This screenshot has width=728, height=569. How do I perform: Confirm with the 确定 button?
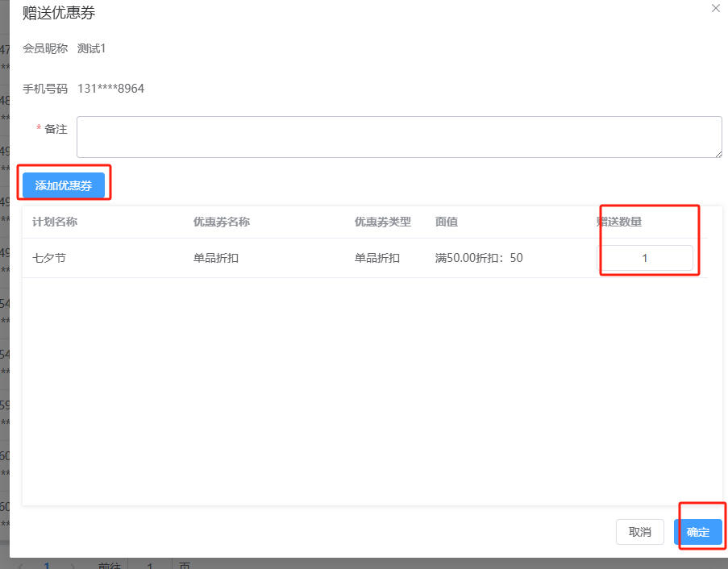(697, 532)
